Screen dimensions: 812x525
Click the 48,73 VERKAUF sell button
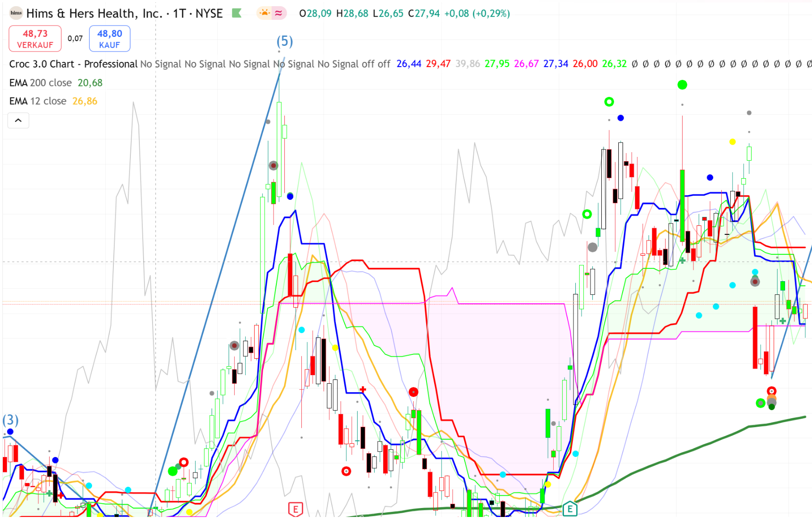click(x=35, y=39)
